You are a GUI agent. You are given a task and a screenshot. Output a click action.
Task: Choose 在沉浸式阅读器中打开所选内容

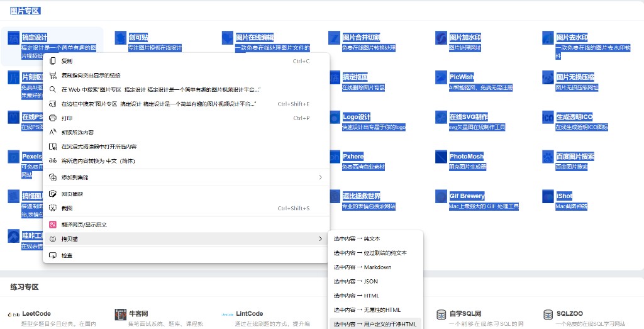(186, 147)
